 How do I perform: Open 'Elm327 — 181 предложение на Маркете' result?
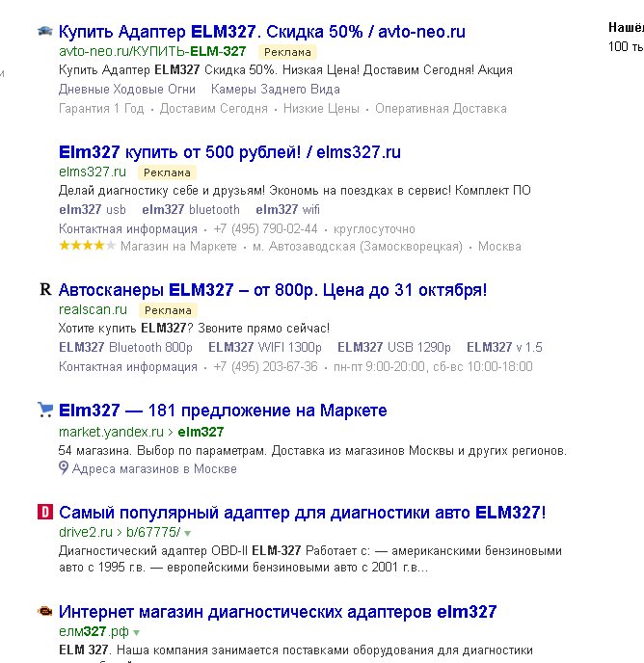click(223, 411)
